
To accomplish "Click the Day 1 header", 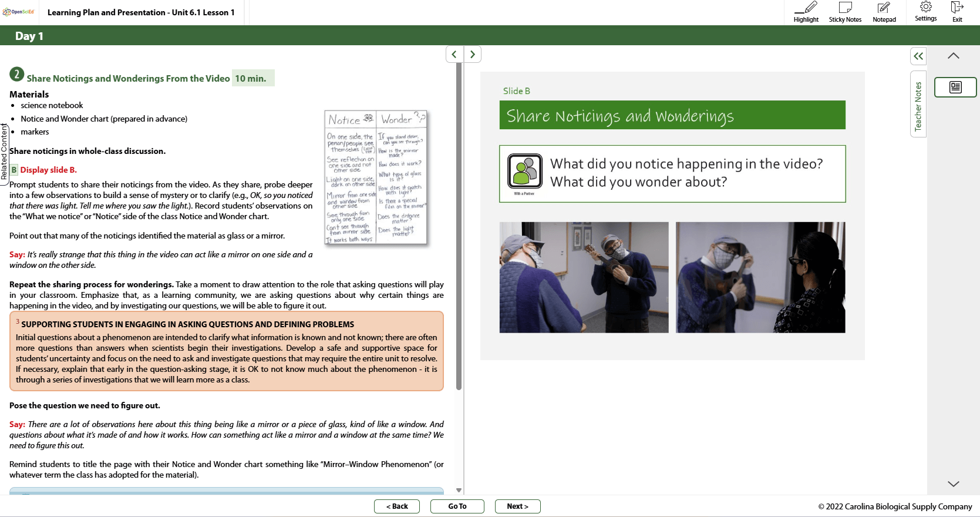I will [29, 36].
